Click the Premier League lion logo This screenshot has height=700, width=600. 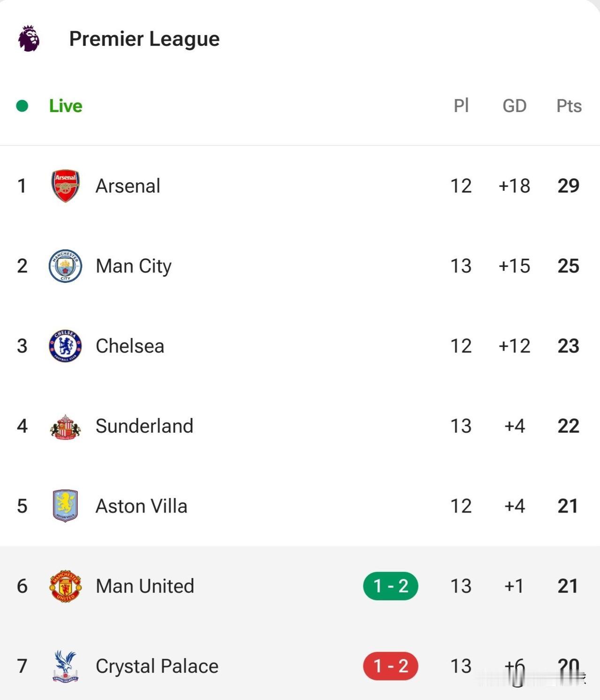pos(29,38)
